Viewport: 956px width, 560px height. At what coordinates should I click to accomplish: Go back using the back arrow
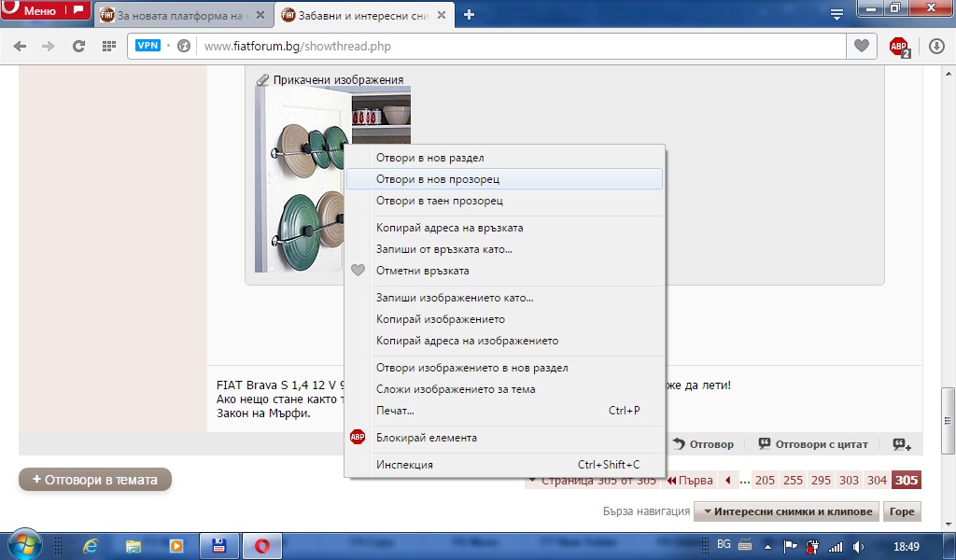[20, 46]
